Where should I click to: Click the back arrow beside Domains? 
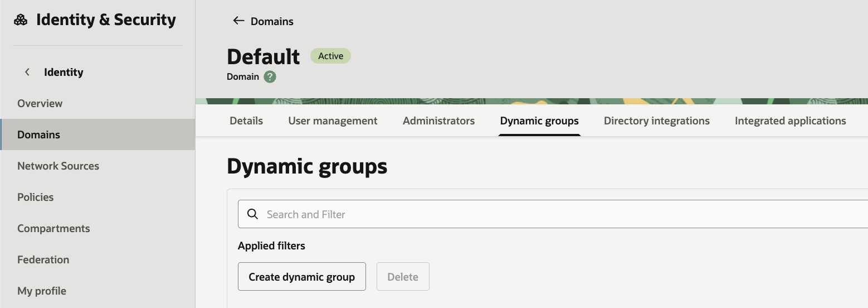238,21
